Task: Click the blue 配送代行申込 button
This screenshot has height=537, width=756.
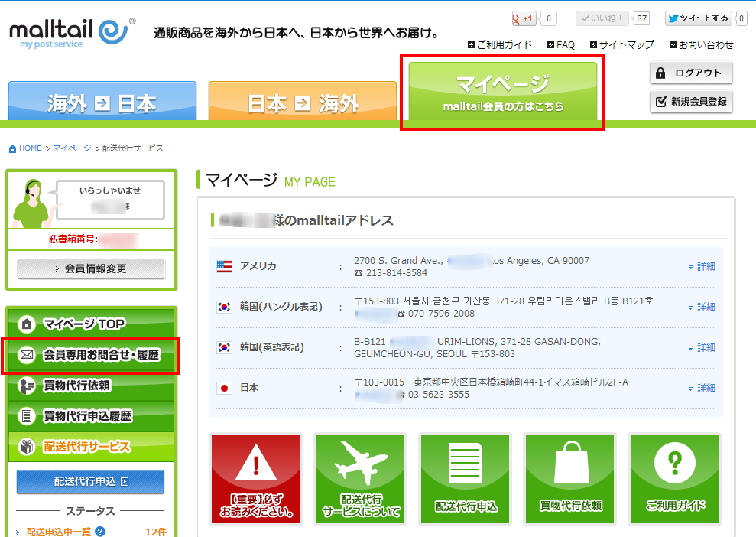Action: pyautogui.click(x=91, y=481)
